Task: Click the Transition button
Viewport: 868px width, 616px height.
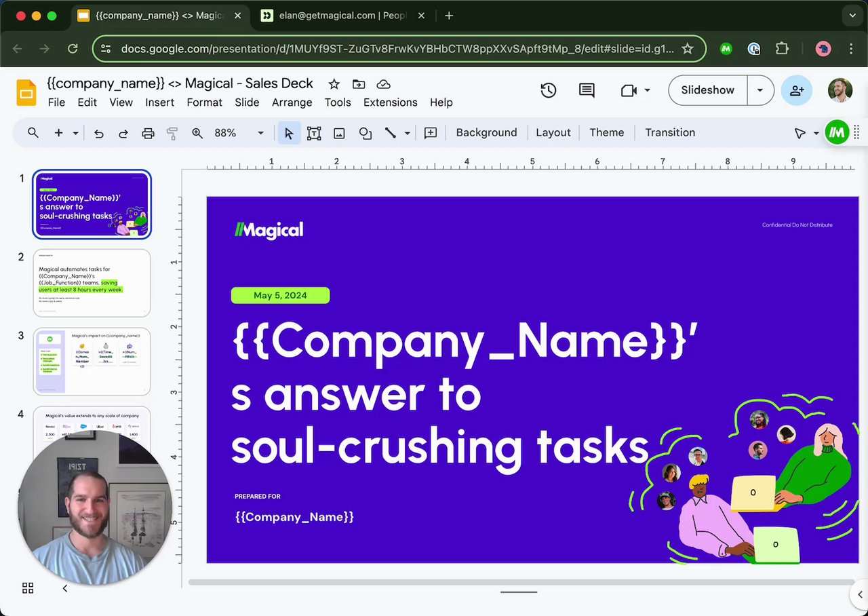Action: [670, 133]
